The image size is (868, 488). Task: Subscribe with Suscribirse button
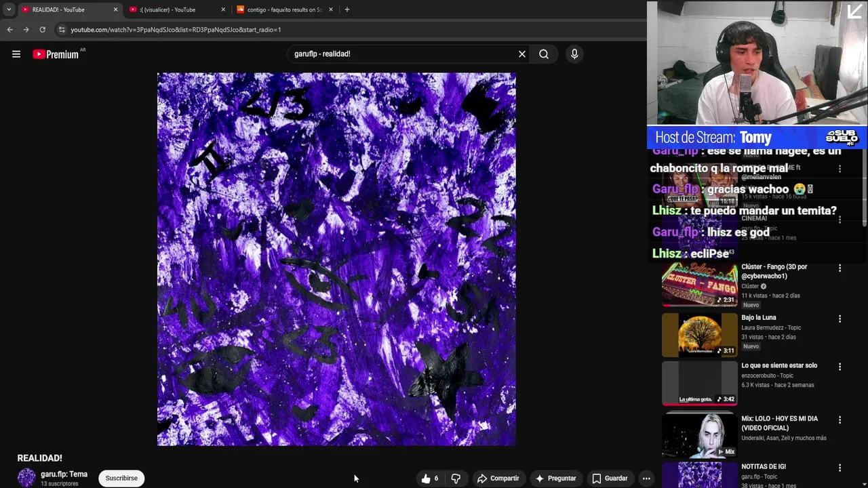point(121,479)
